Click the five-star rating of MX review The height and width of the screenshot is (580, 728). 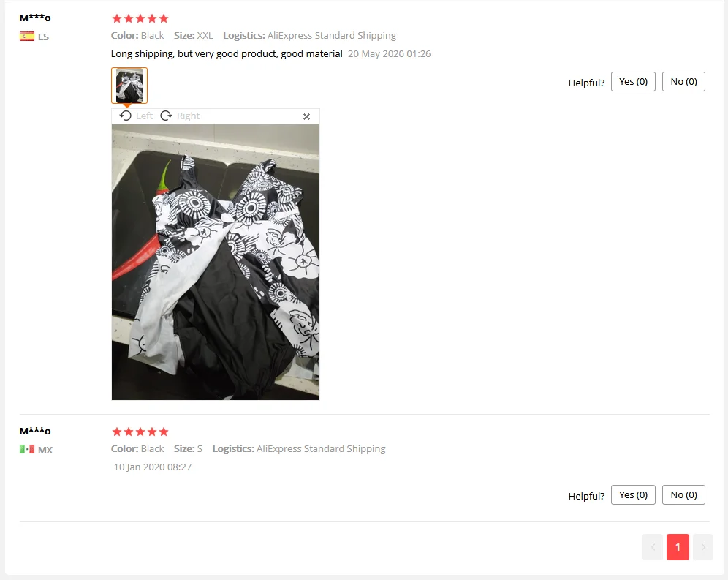tap(140, 432)
